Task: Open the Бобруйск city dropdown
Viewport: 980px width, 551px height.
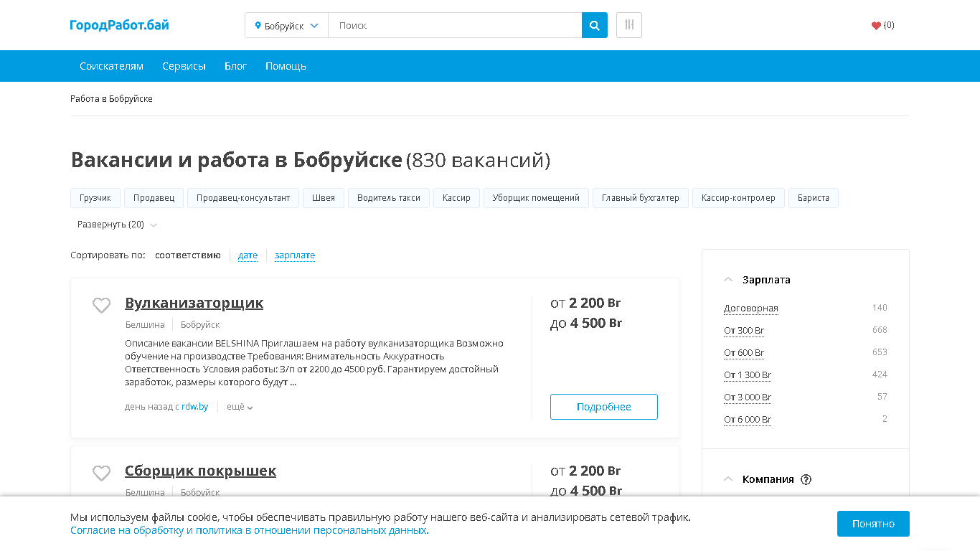Action: [x=286, y=25]
